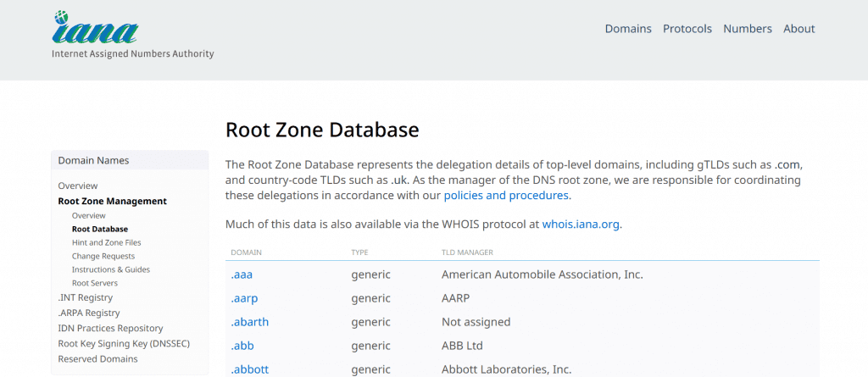The height and width of the screenshot is (377, 868).
Task: Open the .abarth domain link
Action: pyautogui.click(x=250, y=322)
